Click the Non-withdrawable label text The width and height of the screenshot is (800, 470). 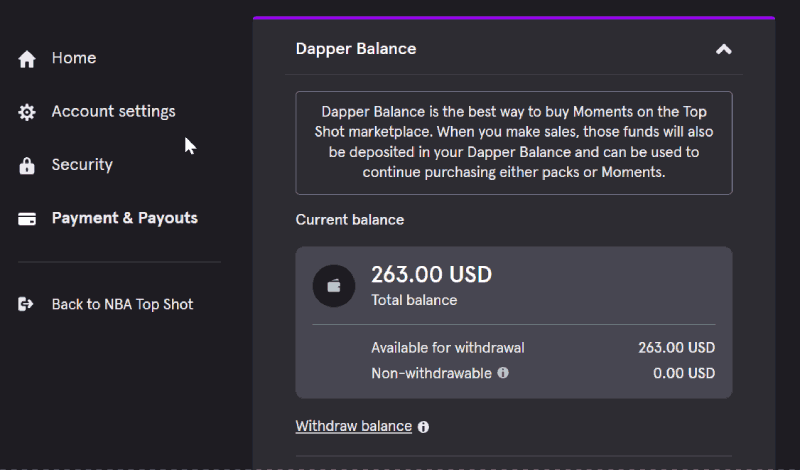tap(431, 373)
